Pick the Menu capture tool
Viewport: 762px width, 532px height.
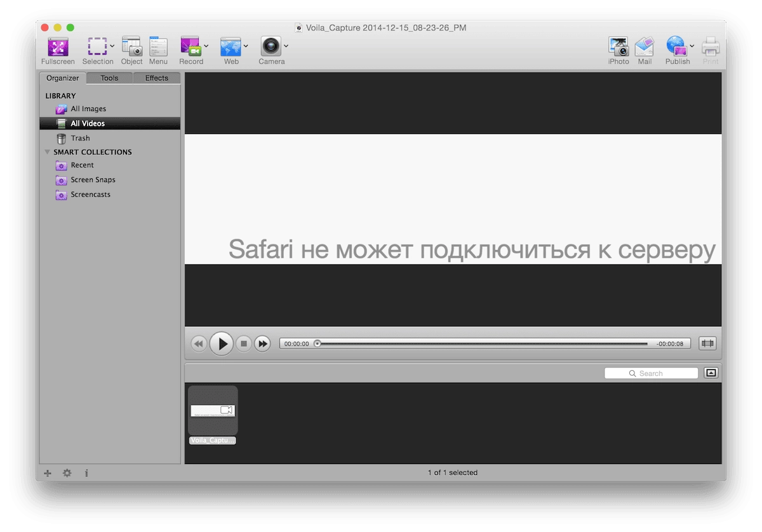158,51
